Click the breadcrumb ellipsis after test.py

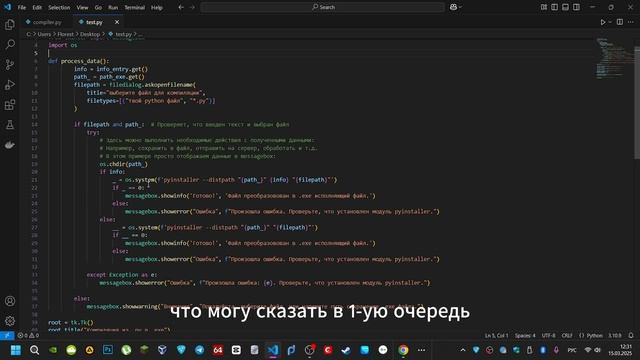pyautogui.click(x=140, y=34)
